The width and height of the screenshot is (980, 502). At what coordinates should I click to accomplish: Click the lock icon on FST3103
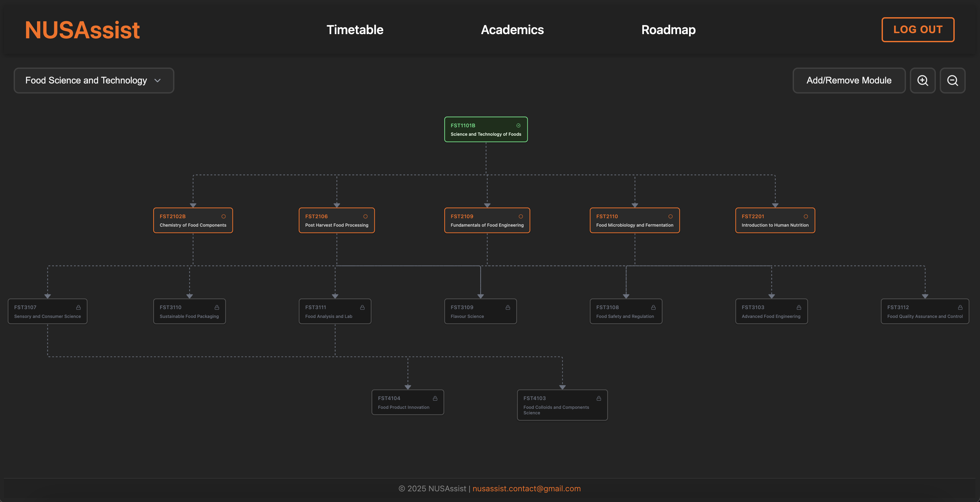tap(799, 307)
